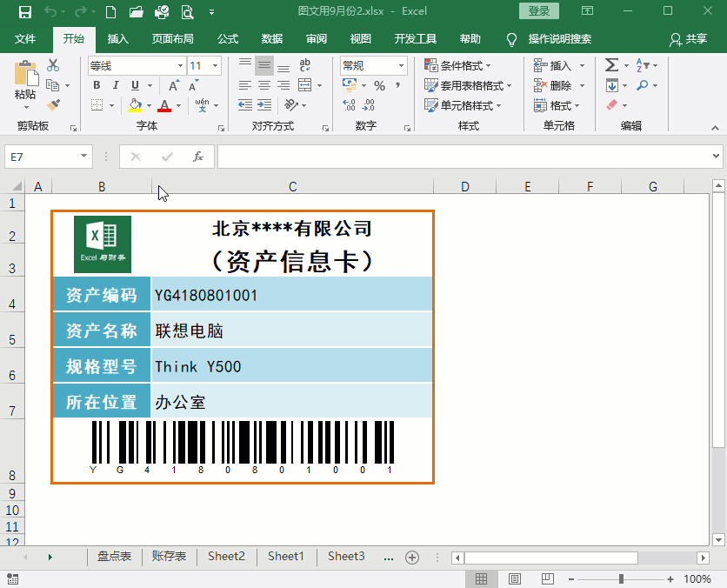Click the zoom slider handle

[621, 578]
